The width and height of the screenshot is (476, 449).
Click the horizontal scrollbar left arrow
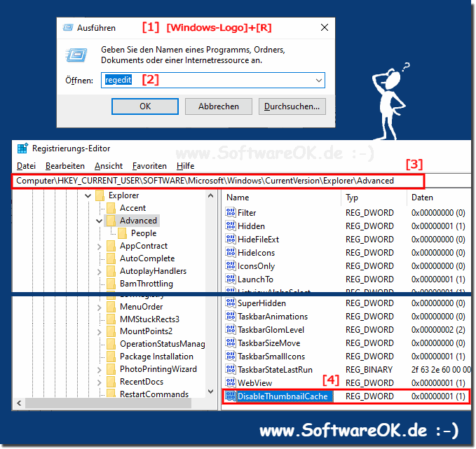[19, 403]
